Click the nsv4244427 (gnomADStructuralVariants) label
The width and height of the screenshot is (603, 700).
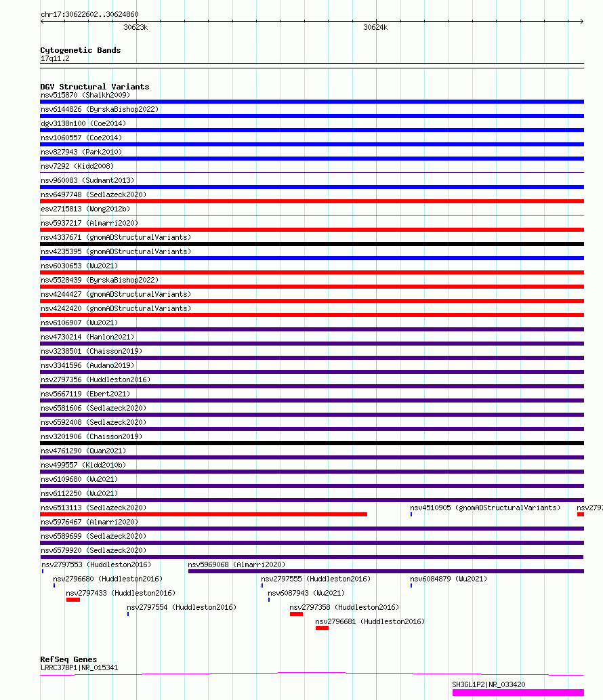click(116, 295)
